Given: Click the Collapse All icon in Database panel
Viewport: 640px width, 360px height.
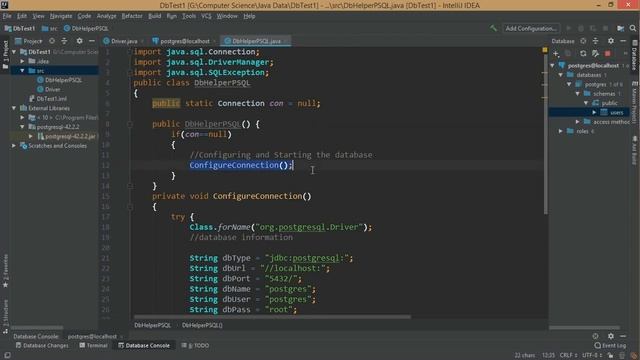Looking at the screenshot, I should pos(596,41).
